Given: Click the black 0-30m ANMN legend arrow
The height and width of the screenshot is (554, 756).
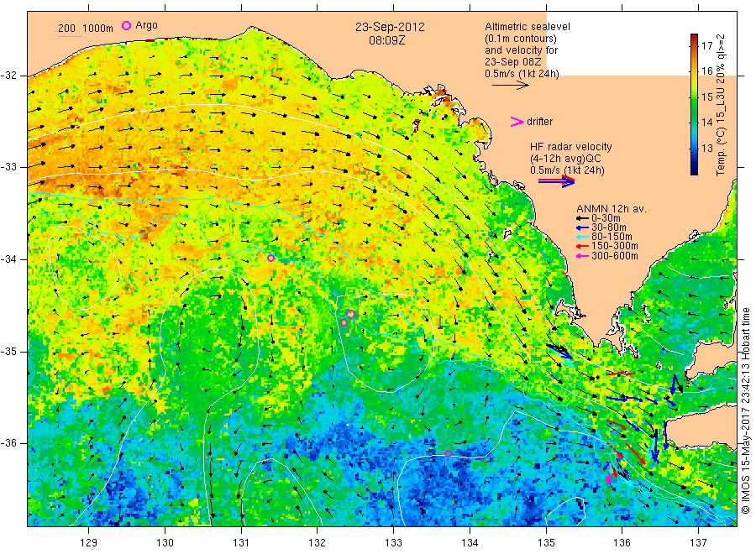Looking at the screenshot, I should click(582, 218).
